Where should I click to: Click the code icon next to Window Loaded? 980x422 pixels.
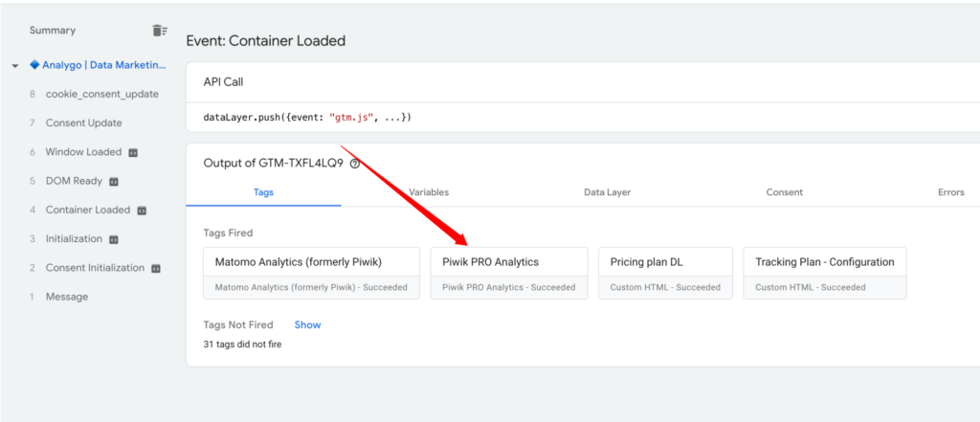click(133, 152)
